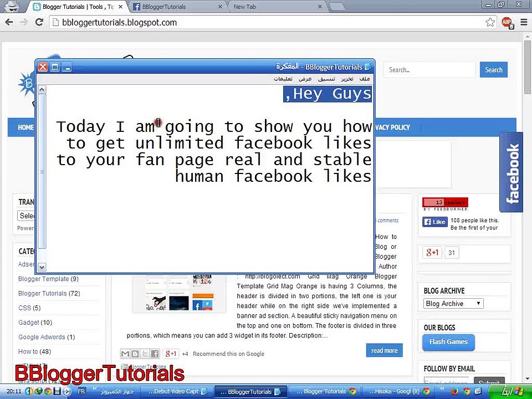
Task: Click the read more button
Action: coord(385,350)
